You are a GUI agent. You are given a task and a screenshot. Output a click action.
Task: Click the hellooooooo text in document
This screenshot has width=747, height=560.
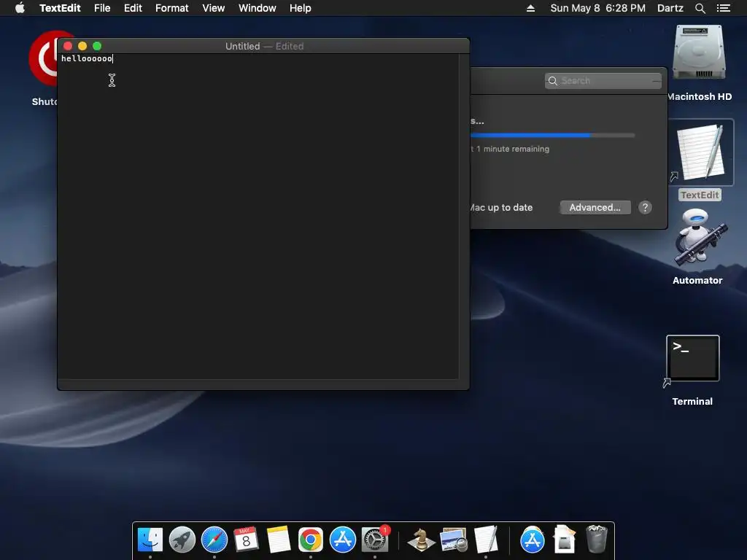[x=87, y=58]
